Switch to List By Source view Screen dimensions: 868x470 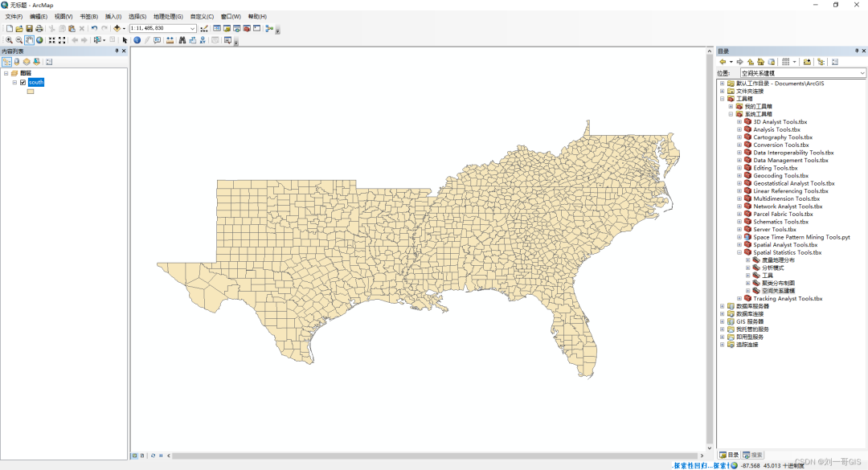coord(17,62)
